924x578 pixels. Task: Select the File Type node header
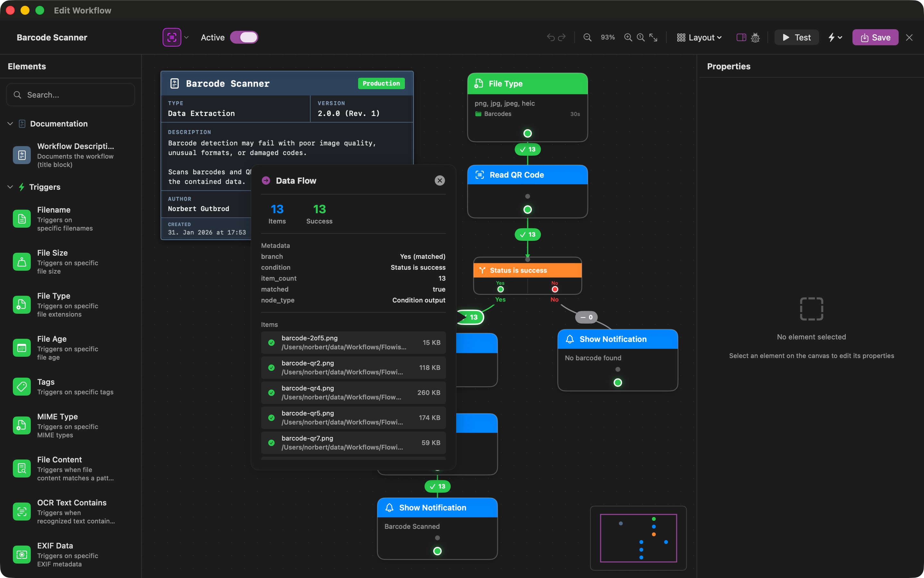527,84
